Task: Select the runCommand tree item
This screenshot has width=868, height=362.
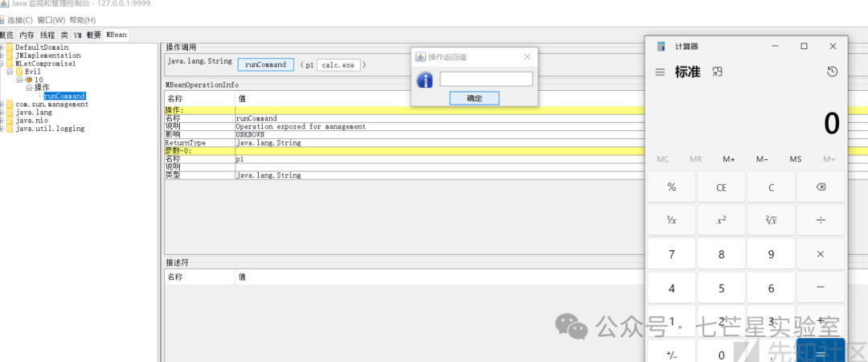Action: [65, 96]
